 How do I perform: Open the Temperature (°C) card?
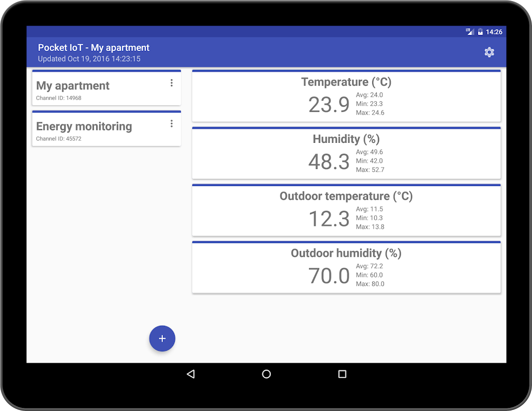click(x=346, y=96)
